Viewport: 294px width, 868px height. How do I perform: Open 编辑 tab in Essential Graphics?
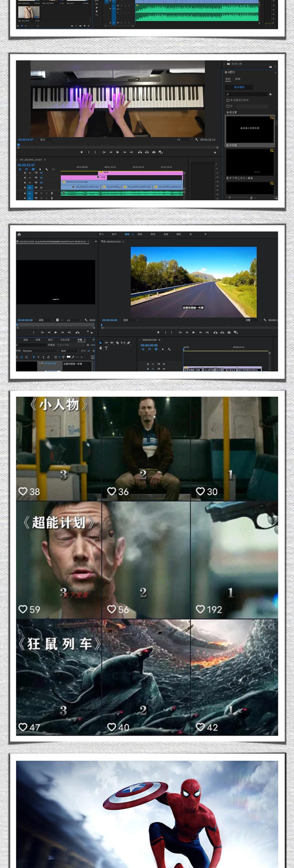[x=238, y=79]
